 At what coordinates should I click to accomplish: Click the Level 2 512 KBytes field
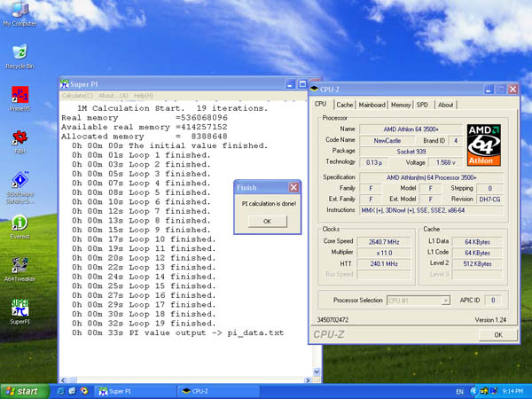coord(477,263)
